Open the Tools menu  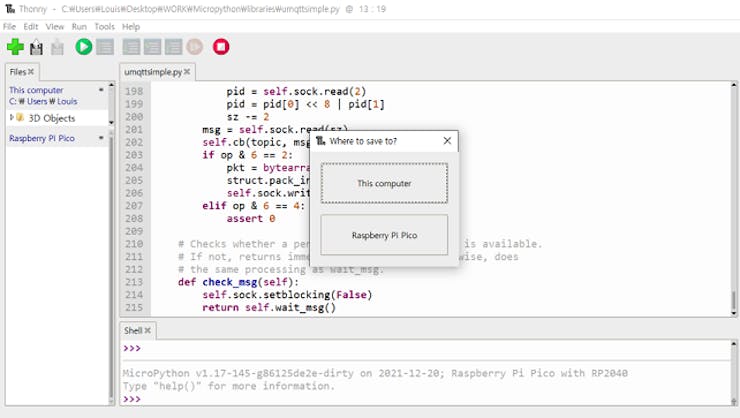pos(104,26)
